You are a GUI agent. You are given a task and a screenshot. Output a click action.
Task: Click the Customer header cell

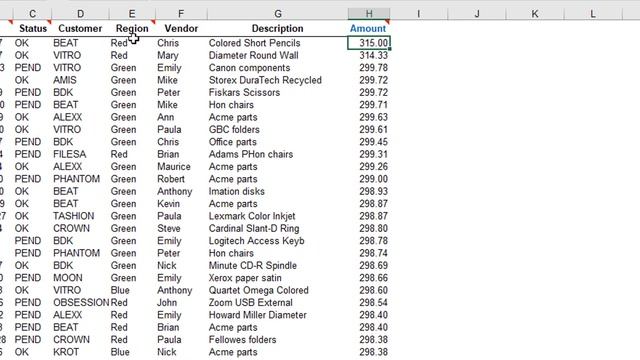(x=80, y=29)
